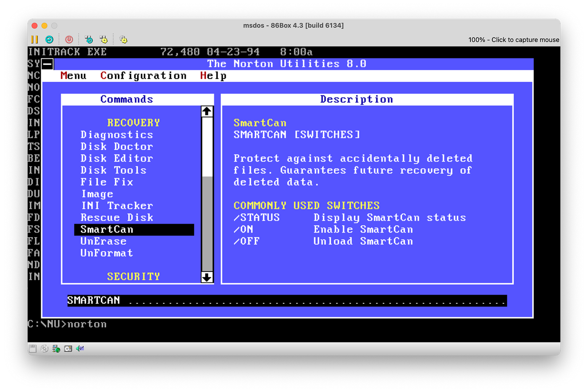
Task: Open the Help menu
Action: pos(213,76)
